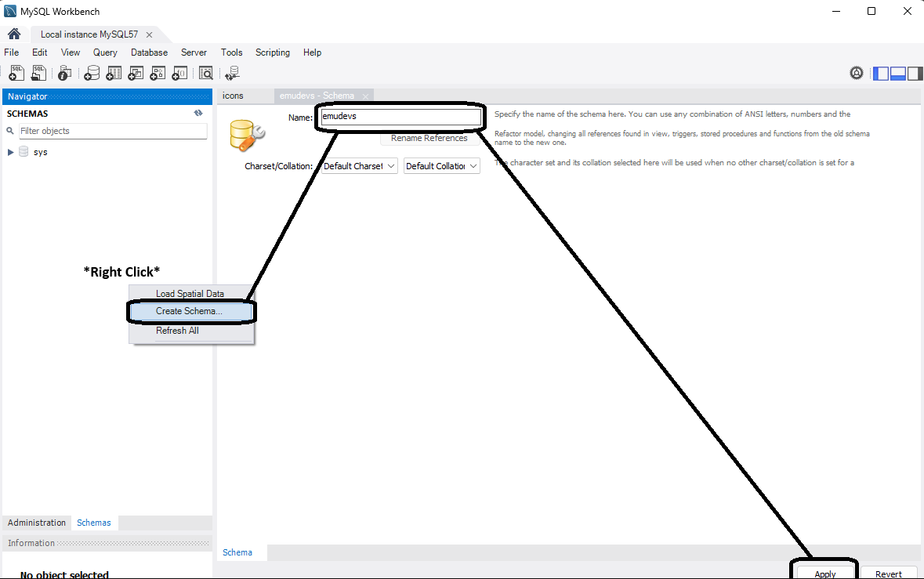Click the Information panel header
The width and height of the screenshot is (924, 579).
(x=107, y=543)
